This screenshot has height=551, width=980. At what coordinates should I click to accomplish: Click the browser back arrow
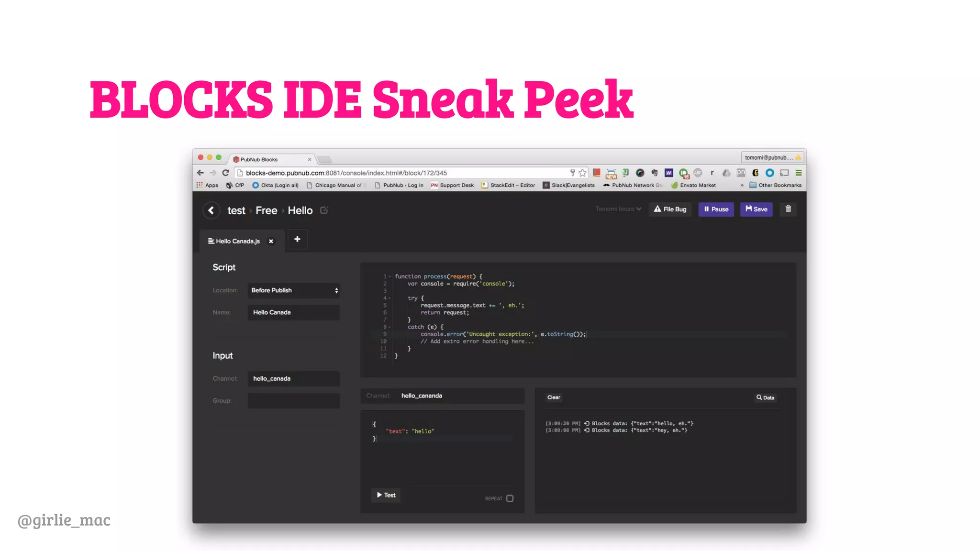click(x=200, y=173)
